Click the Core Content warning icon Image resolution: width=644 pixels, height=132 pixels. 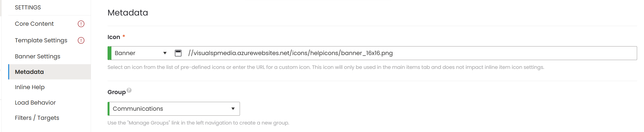[x=81, y=24]
